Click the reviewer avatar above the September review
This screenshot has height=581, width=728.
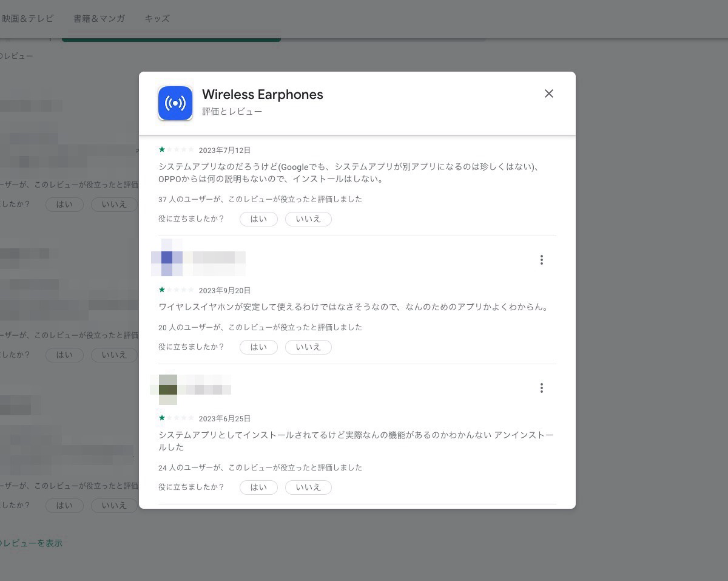pyautogui.click(x=168, y=258)
